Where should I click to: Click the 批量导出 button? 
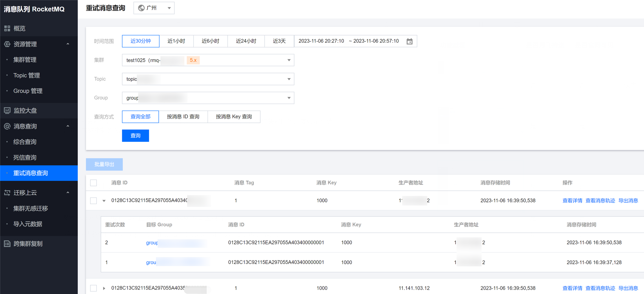point(104,164)
